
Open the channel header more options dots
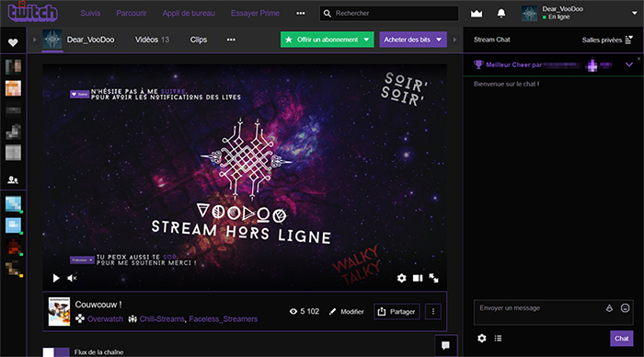[x=231, y=40]
